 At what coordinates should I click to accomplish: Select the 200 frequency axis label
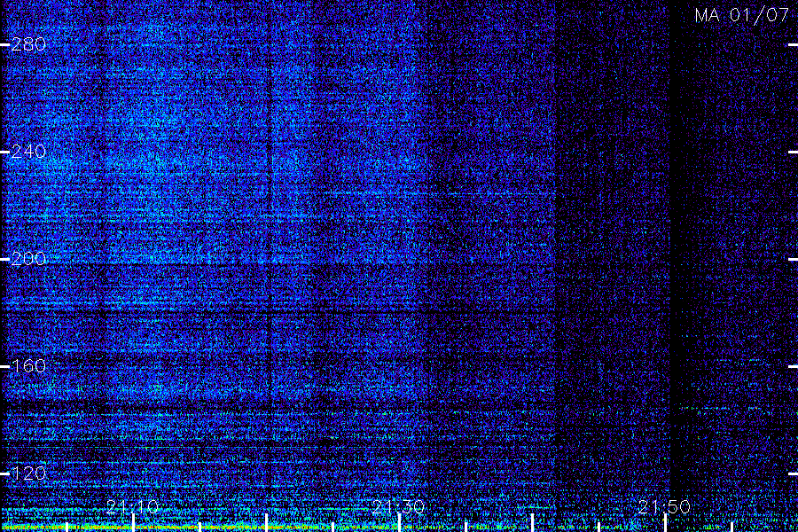[x=28, y=259]
